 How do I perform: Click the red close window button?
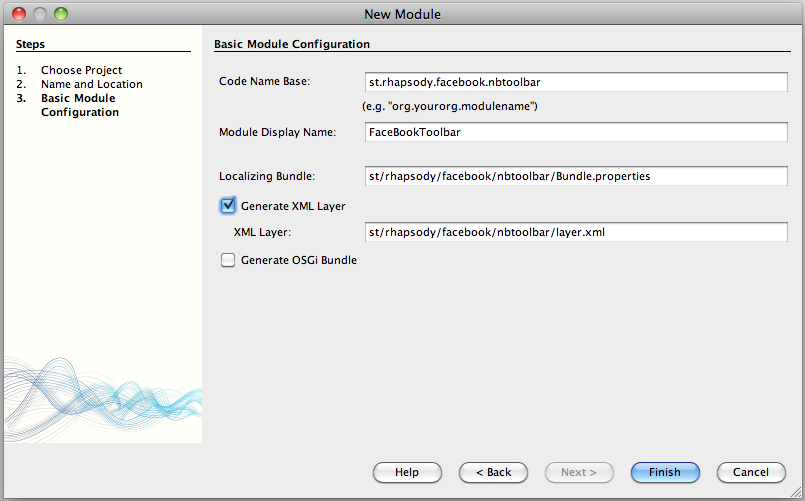pos(19,14)
